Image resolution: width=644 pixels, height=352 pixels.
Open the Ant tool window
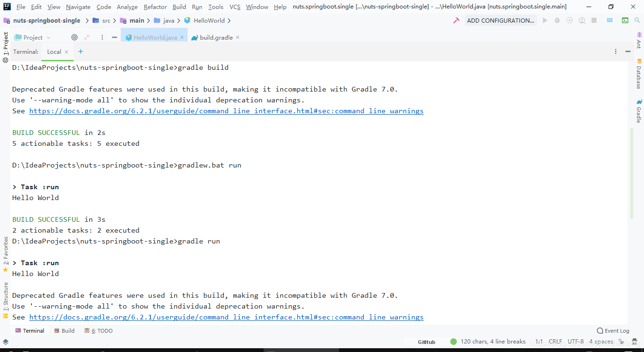[x=639, y=41]
